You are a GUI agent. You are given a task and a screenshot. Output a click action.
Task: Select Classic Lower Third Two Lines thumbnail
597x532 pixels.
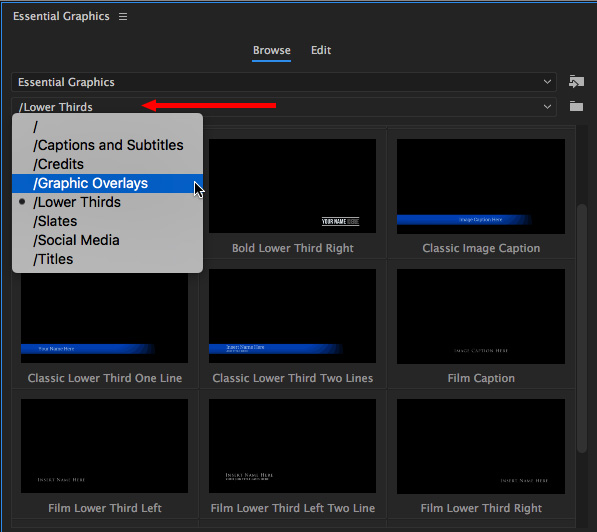[292, 316]
